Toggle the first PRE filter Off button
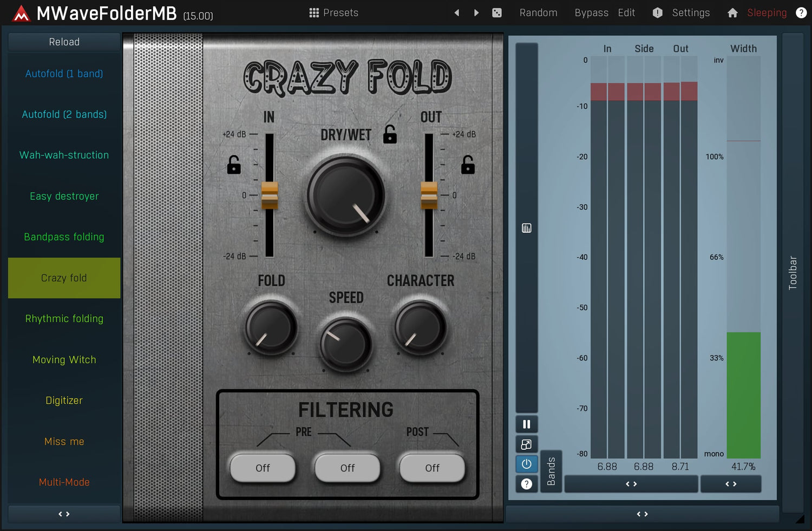Screen dimensions: 812x531 263,468
